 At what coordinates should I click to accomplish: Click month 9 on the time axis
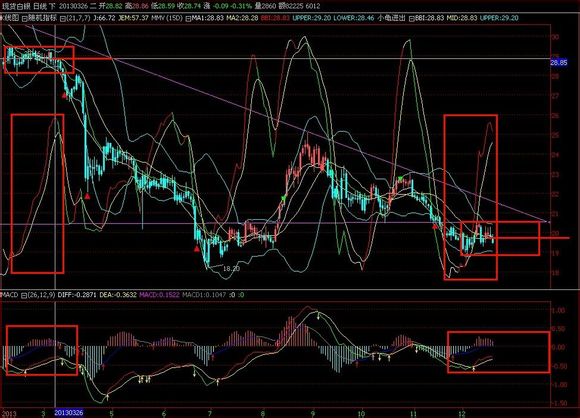click(x=313, y=413)
